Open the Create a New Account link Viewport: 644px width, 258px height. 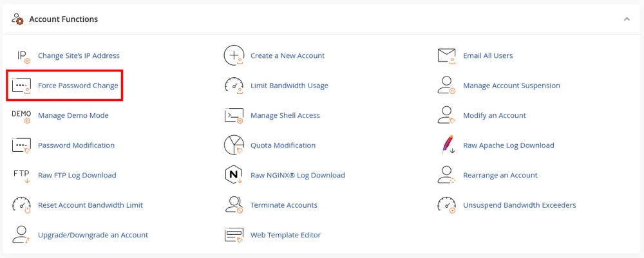tap(287, 56)
